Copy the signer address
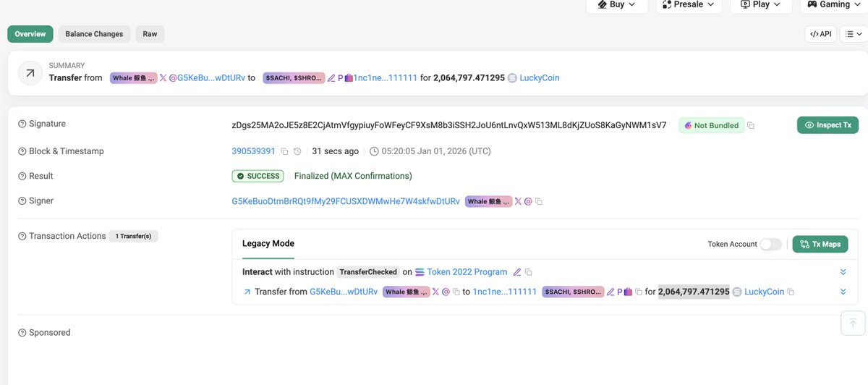This screenshot has height=385, width=868. click(x=539, y=201)
